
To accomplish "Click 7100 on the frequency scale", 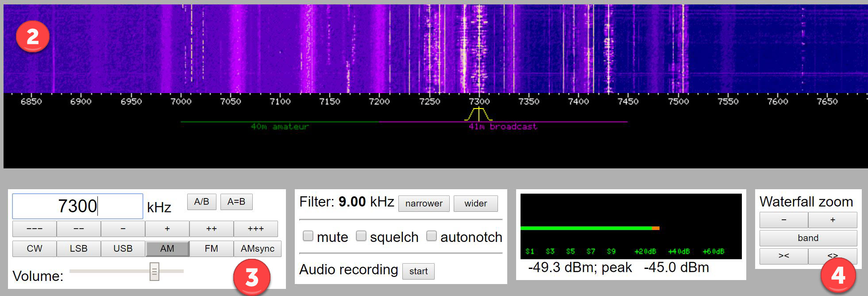I will 280,101.
